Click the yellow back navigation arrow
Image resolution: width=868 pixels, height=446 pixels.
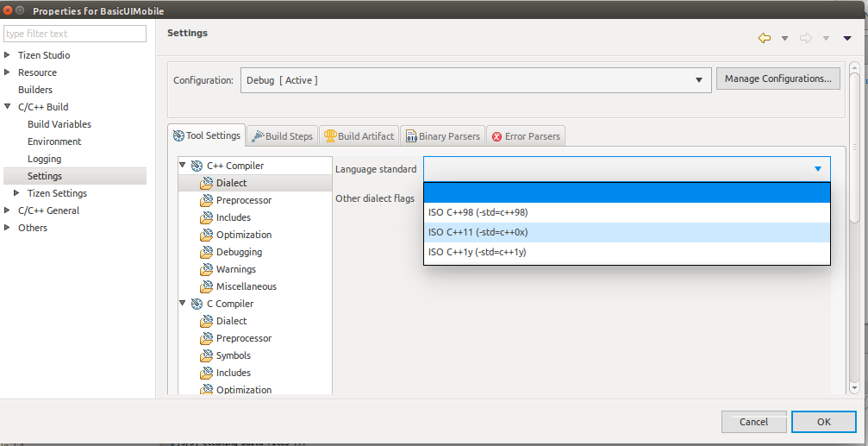tap(764, 38)
